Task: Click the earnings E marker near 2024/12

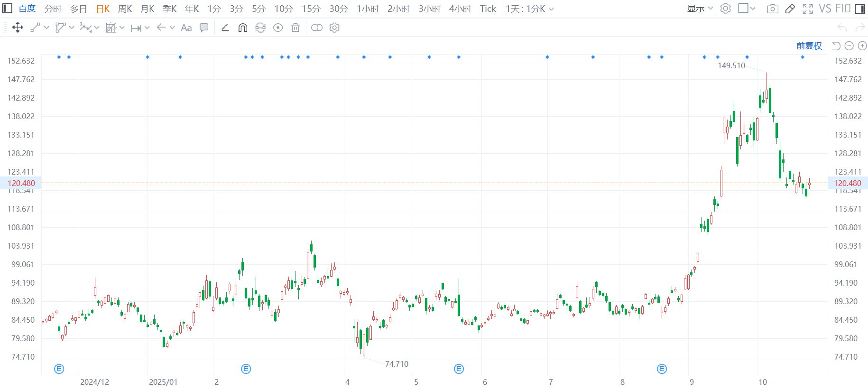Action: 59,369
